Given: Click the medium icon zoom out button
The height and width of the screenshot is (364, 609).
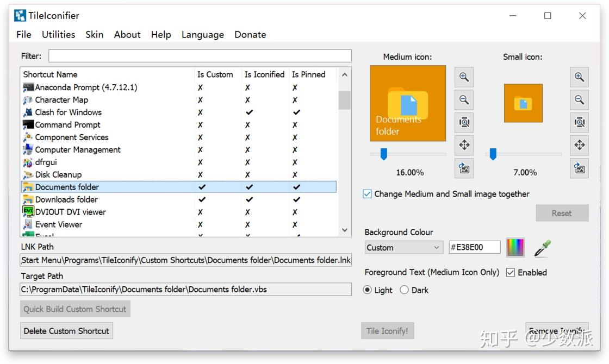Looking at the screenshot, I should coord(464,100).
